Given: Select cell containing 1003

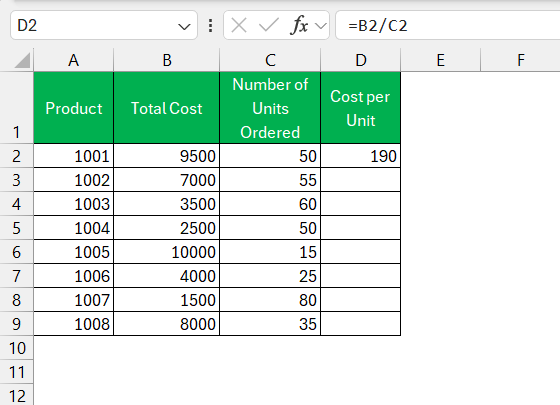Looking at the screenshot, I should (x=74, y=204).
